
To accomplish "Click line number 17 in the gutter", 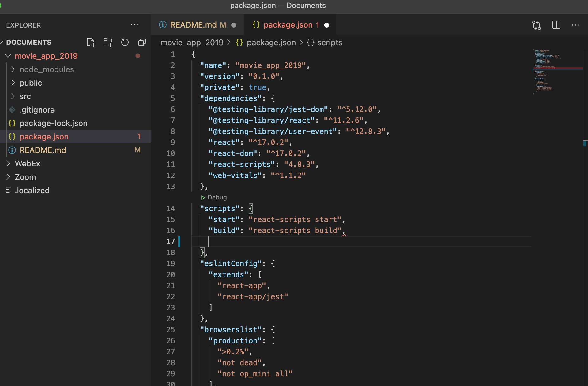I will click(171, 241).
